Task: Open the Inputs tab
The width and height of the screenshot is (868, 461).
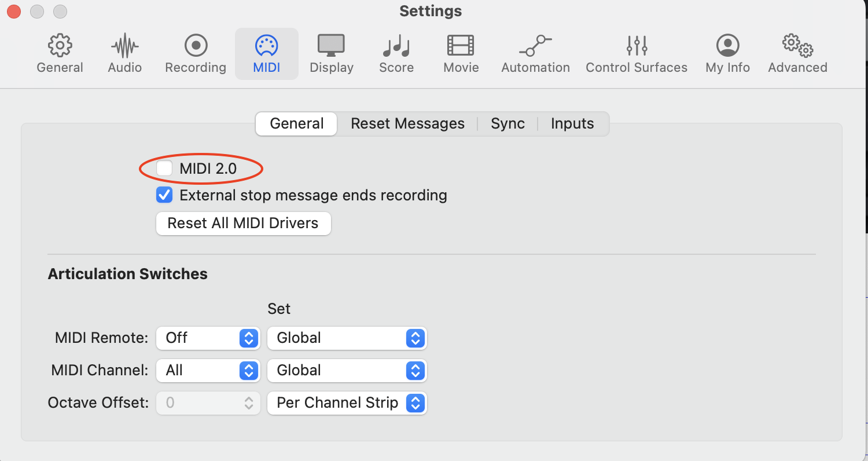Action: tap(572, 123)
